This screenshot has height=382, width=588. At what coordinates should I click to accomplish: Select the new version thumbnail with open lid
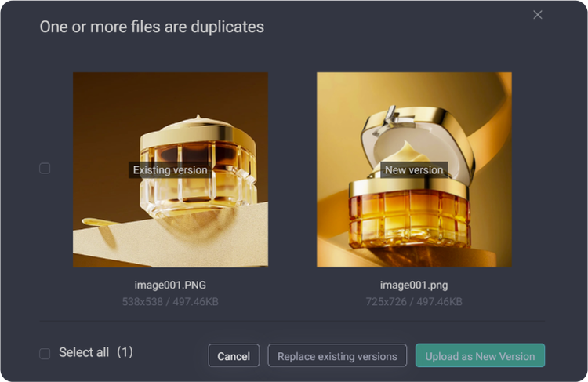click(x=414, y=169)
